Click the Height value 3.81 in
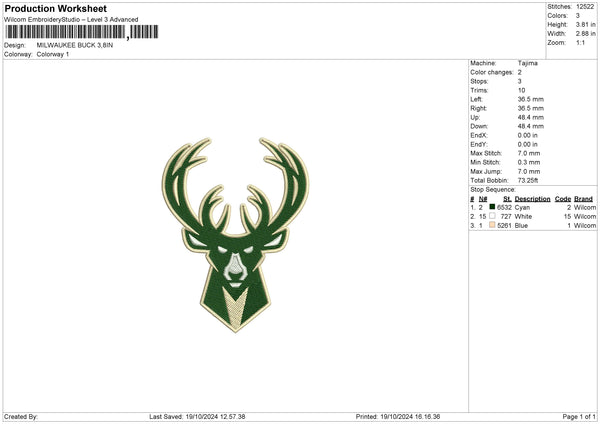This screenshot has width=600, height=424. pyautogui.click(x=585, y=24)
